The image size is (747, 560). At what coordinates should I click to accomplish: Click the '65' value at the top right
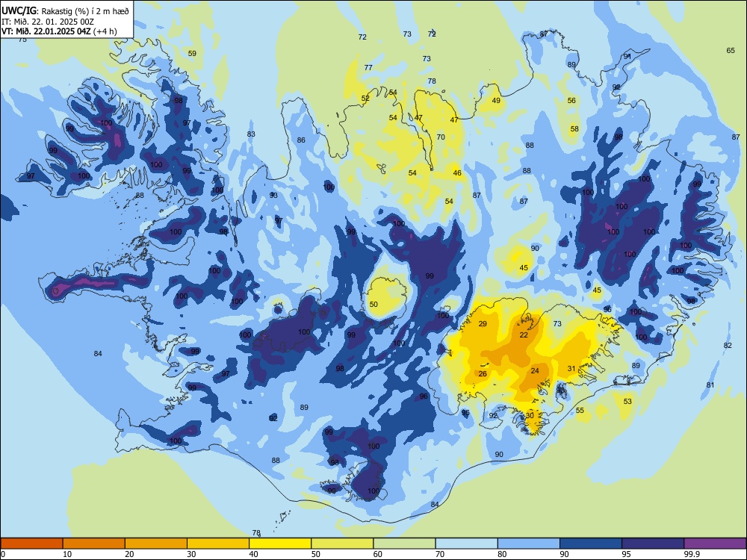coord(731,51)
